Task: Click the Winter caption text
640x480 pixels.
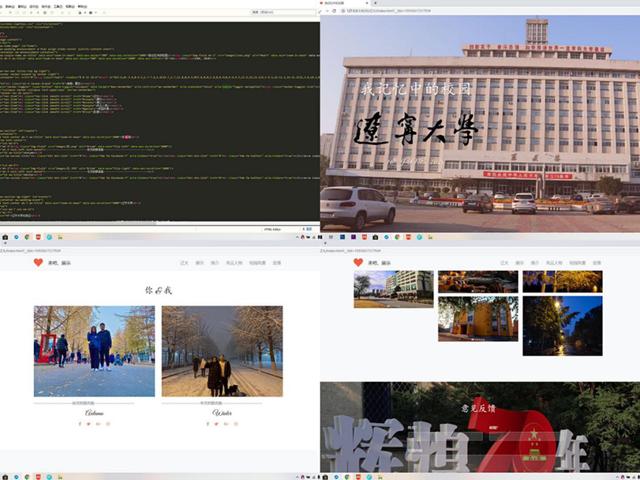Action: click(222, 413)
